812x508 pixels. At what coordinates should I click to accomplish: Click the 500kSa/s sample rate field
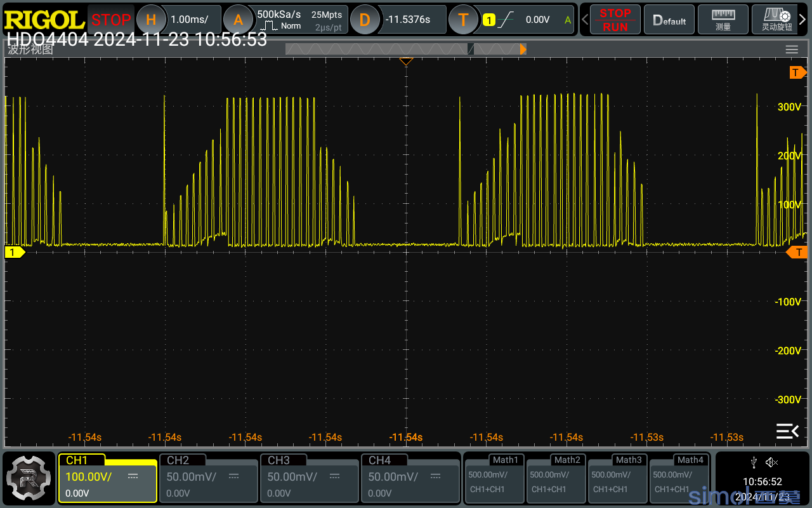point(279,14)
